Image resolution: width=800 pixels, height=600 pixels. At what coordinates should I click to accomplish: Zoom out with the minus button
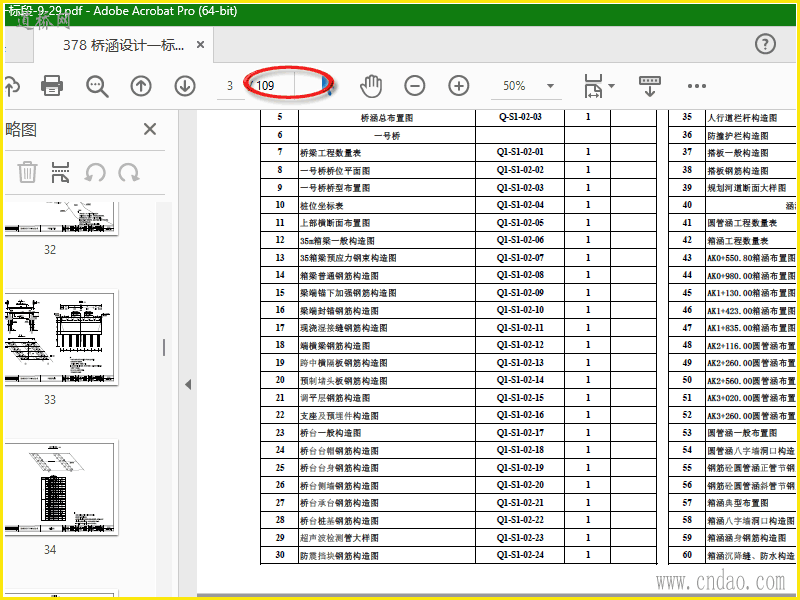click(415, 86)
